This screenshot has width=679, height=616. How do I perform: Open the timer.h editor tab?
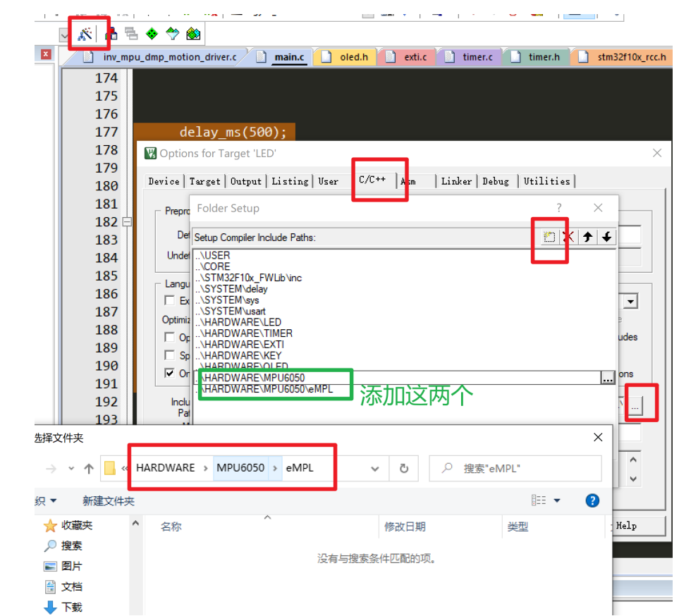[537, 57]
